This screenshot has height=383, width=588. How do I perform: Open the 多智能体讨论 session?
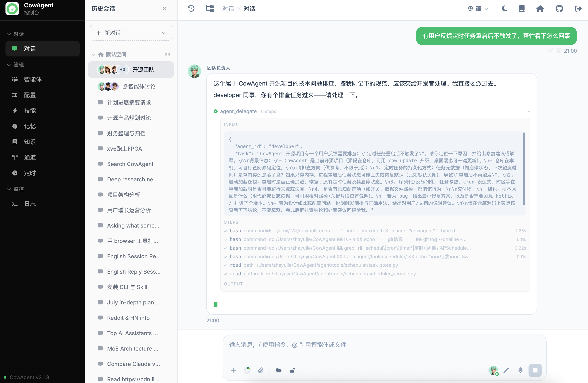(x=131, y=87)
